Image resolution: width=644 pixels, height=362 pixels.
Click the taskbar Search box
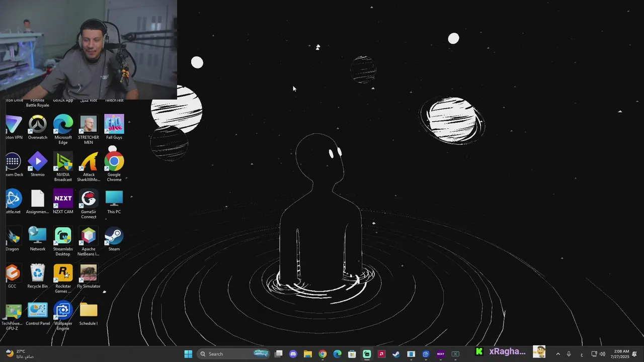[233, 354]
